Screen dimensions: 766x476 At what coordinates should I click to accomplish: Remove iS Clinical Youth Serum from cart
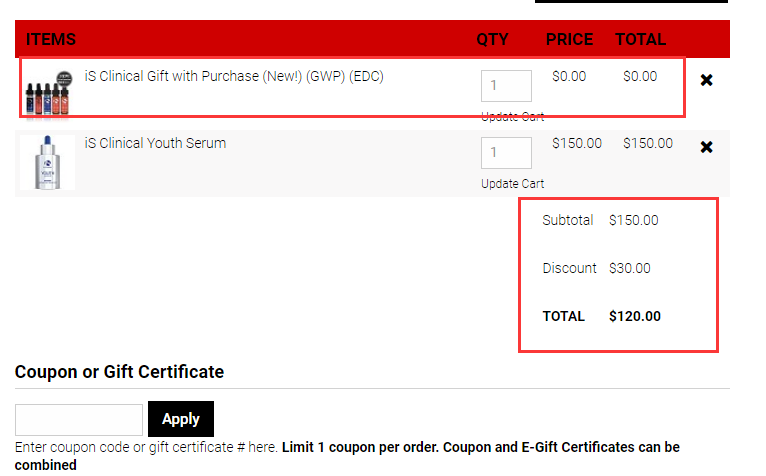click(x=706, y=147)
